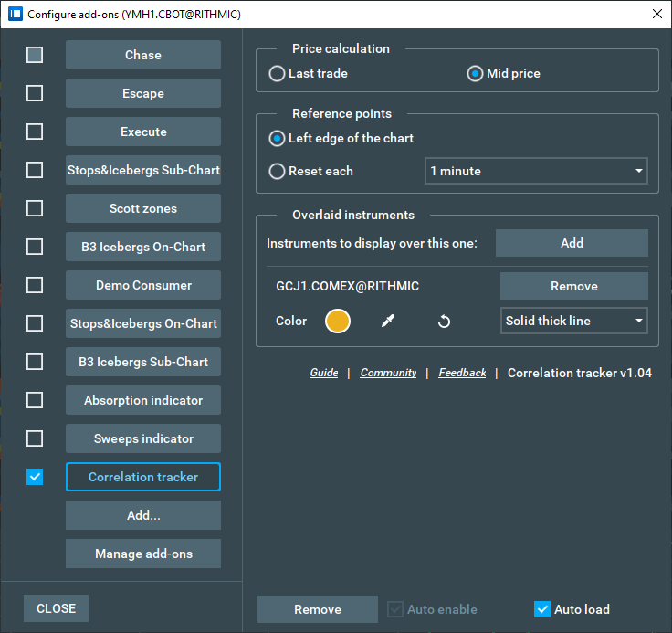Select the Scott zones add-on
Screen dimensions: 672x633
click(143, 208)
